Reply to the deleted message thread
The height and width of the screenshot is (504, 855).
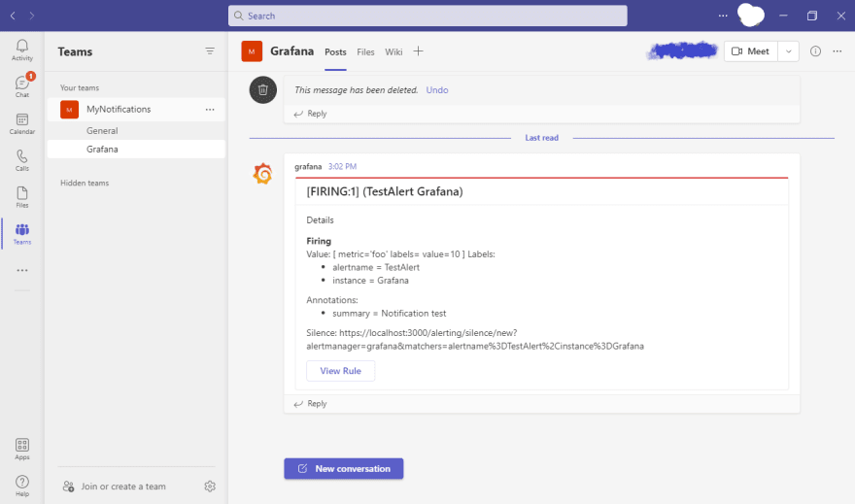point(310,114)
